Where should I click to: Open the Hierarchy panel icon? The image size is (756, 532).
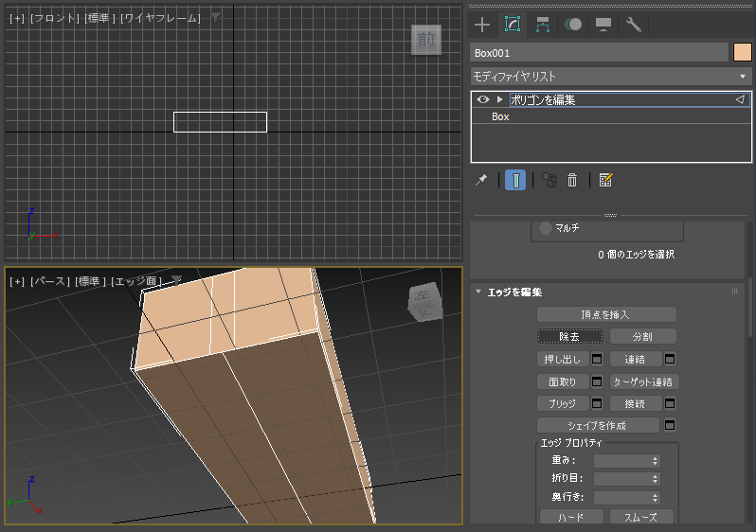[x=543, y=25]
